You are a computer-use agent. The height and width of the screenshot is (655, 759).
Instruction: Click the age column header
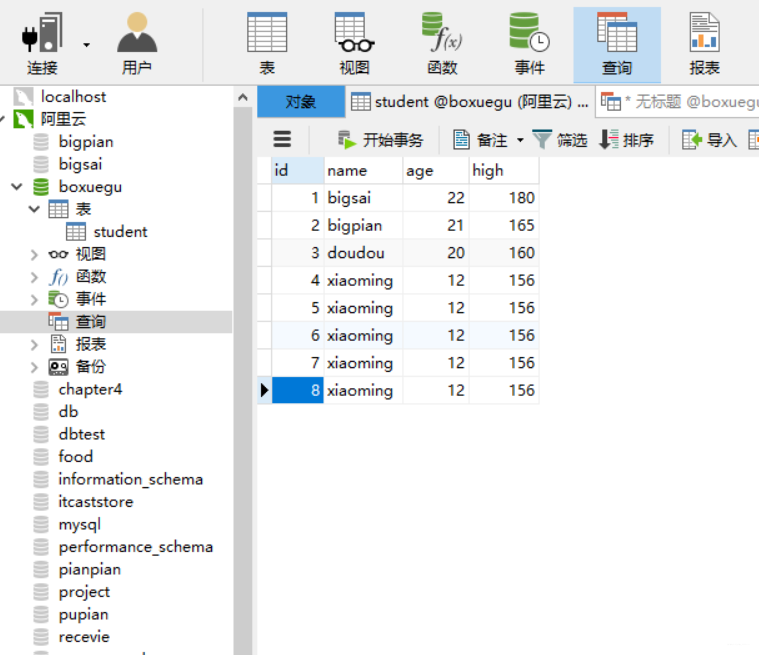tap(436, 170)
